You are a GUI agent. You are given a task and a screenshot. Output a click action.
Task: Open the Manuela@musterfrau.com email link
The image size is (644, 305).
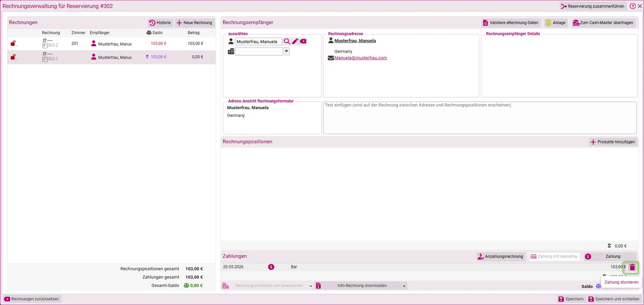tap(361, 58)
